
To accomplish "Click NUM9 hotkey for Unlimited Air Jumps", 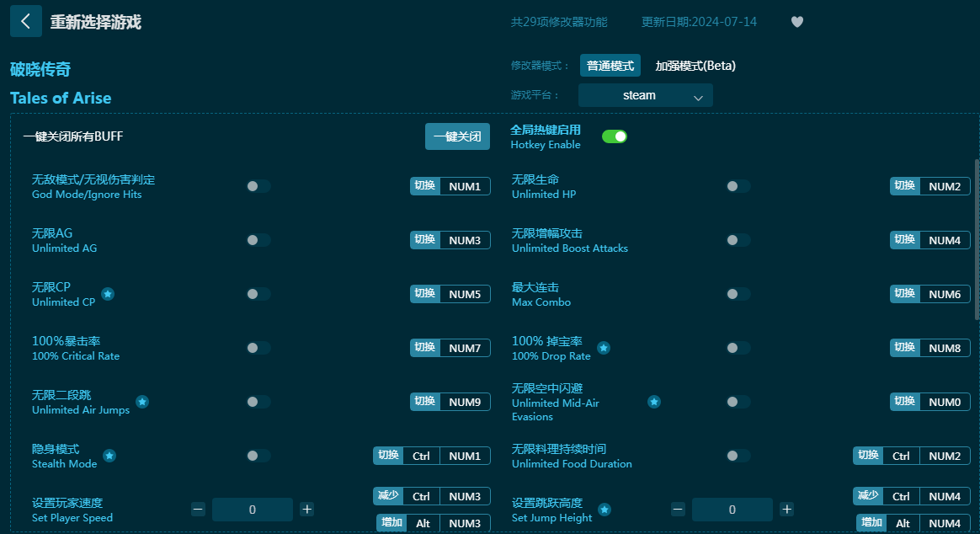I will point(465,402).
